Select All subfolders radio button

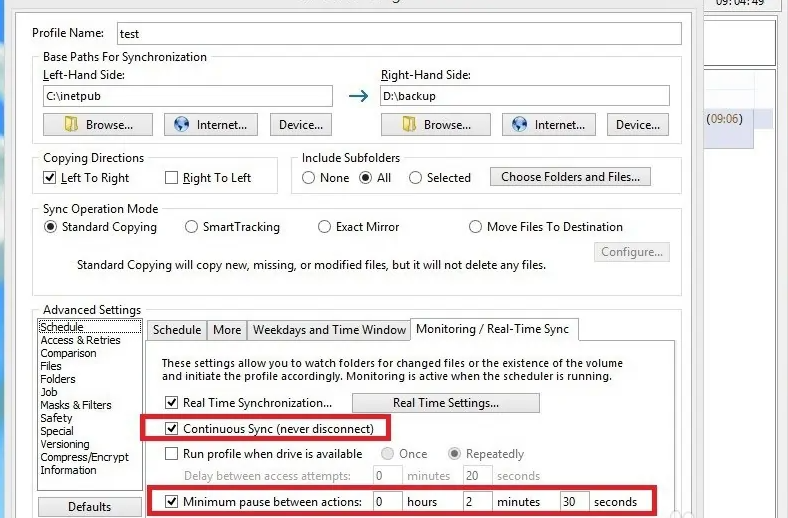click(365, 177)
